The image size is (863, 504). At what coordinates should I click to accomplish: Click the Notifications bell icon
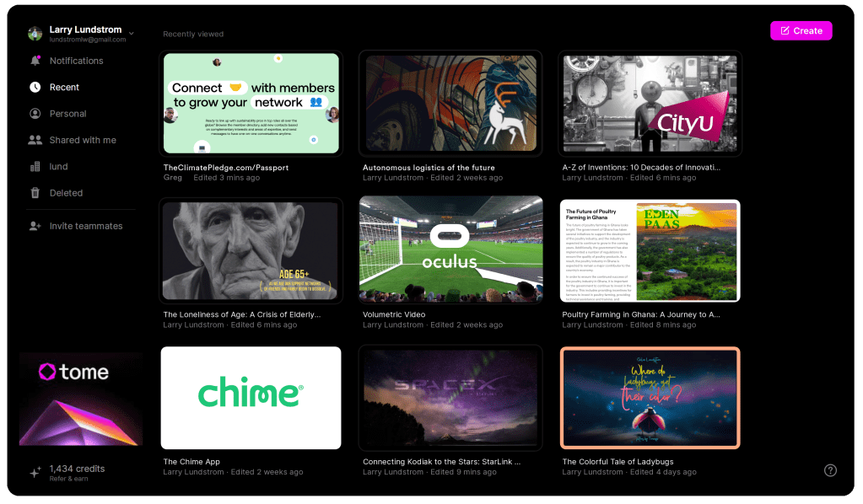click(x=35, y=61)
